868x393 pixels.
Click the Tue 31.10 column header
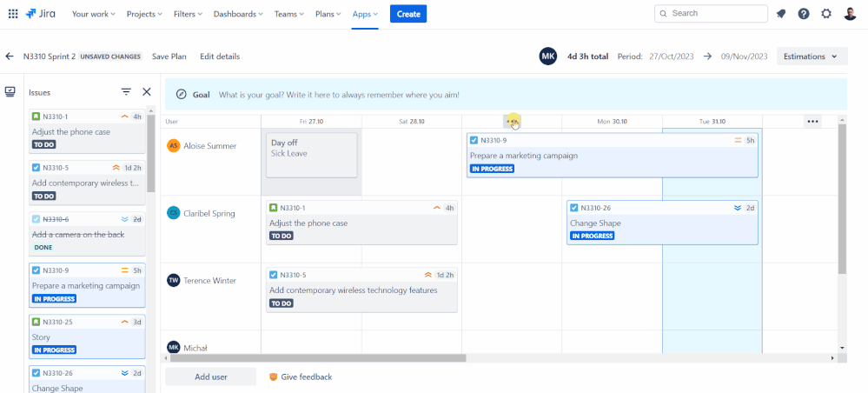[712, 122]
